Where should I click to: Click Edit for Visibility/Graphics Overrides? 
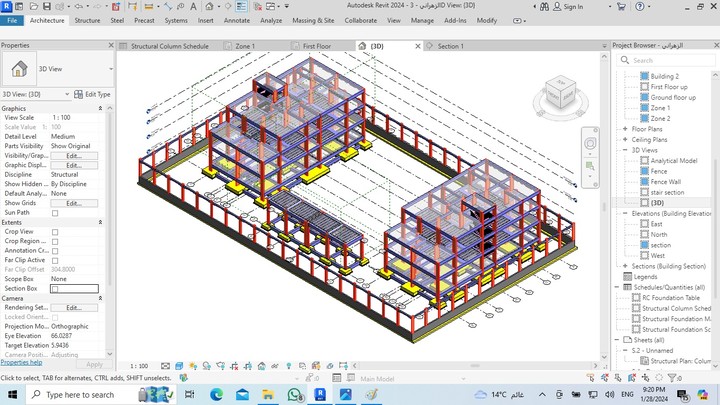tap(74, 156)
